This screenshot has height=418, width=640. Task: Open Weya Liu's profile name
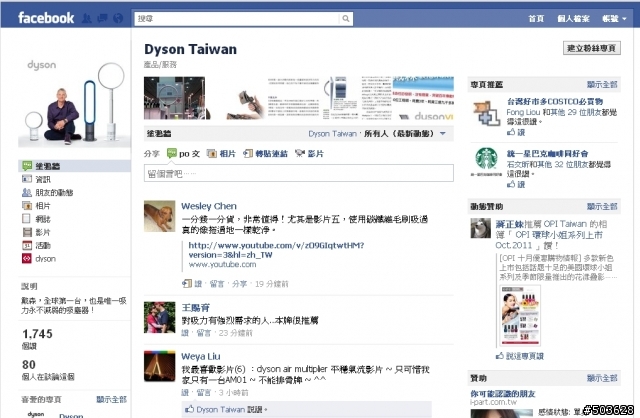pyautogui.click(x=200, y=356)
